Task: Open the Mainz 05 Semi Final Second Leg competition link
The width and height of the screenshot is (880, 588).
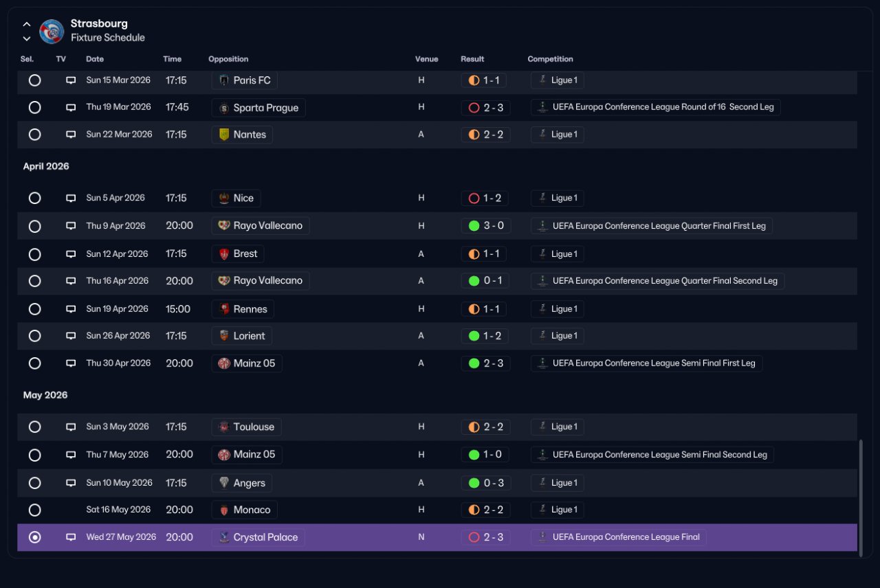Action: 652,455
